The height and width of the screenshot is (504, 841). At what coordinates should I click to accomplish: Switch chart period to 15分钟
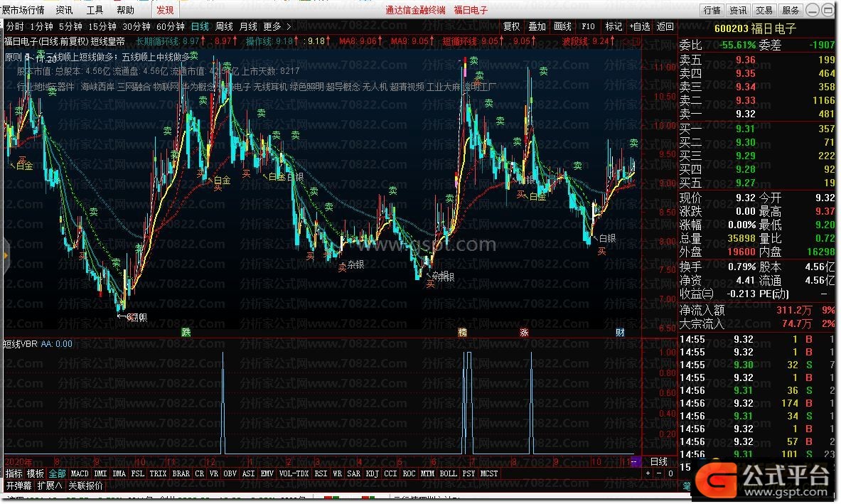(x=102, y=26)
